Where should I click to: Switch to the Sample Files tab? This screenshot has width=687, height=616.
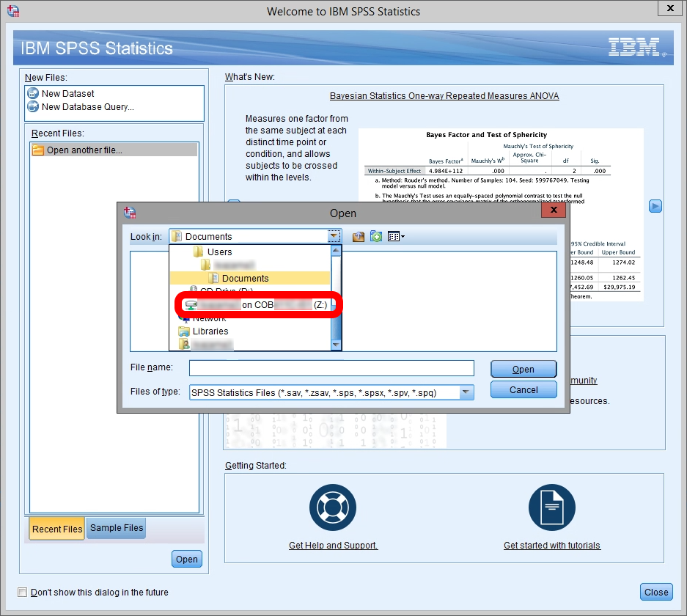(x=117, y=528)
